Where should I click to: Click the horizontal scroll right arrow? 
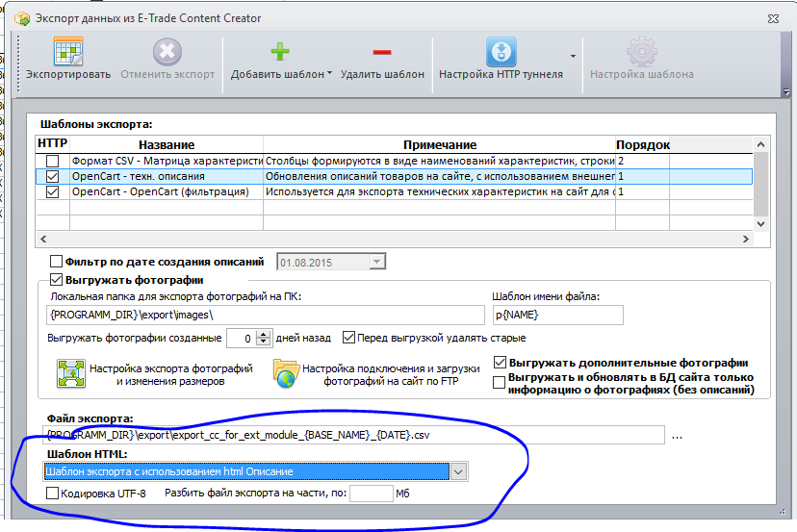746,239
